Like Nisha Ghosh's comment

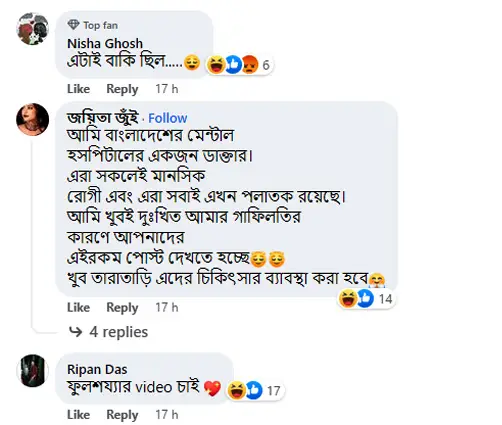(x=78, y=89)
